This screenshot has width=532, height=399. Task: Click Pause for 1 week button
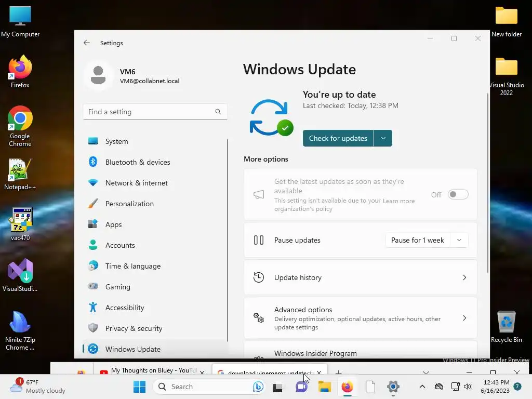tap(418, 240)
